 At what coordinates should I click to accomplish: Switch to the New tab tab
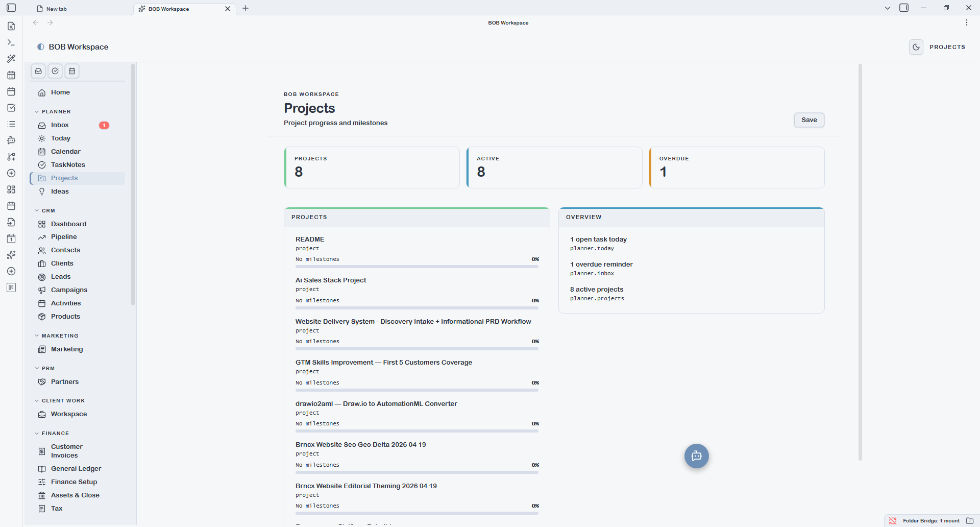81,9
